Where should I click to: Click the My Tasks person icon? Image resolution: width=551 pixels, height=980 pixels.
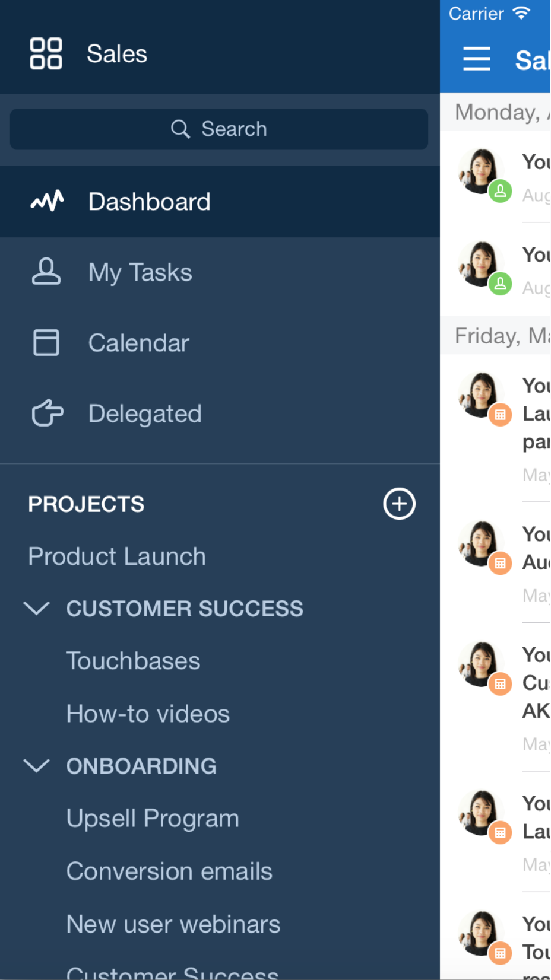tap(46, 272)
